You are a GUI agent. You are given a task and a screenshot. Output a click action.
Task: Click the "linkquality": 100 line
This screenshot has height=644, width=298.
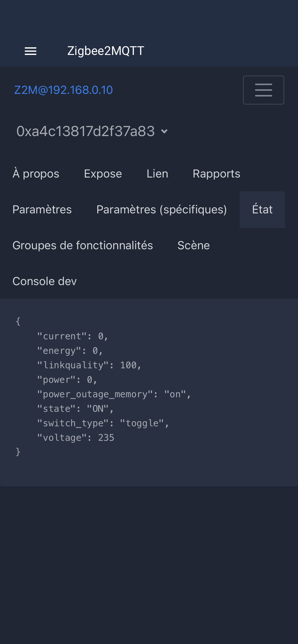89,365
